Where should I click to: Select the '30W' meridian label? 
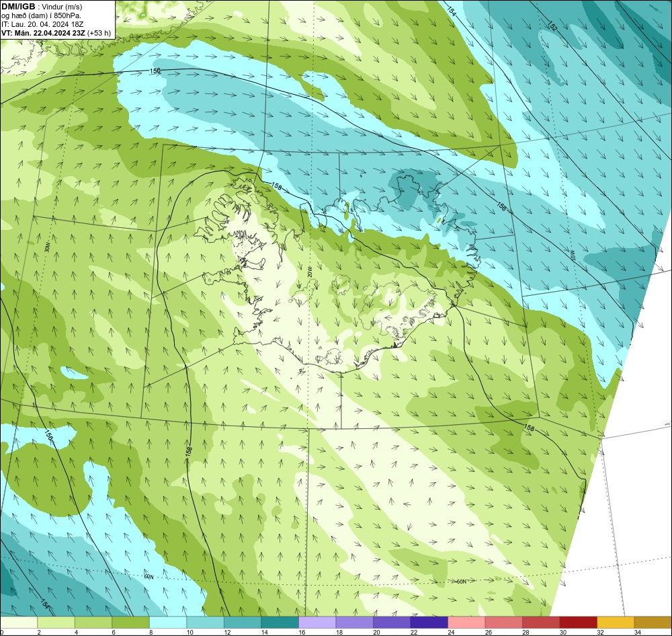pyautogui.click(x=47, y=247)
